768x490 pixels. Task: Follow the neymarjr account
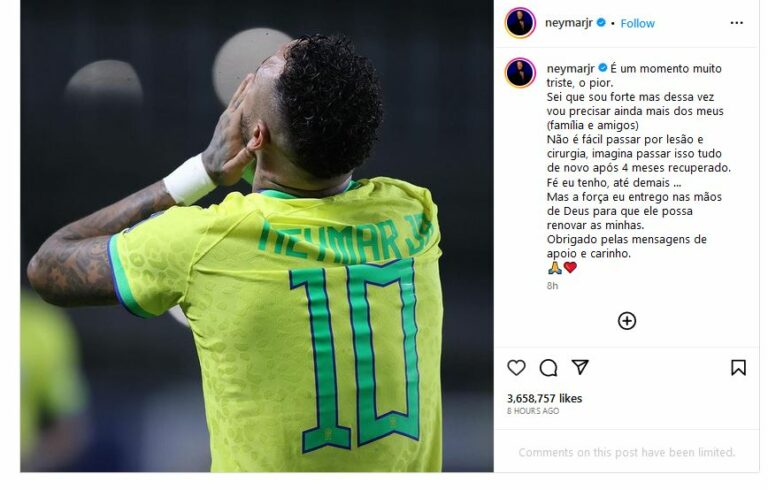[x=637, y=24]
